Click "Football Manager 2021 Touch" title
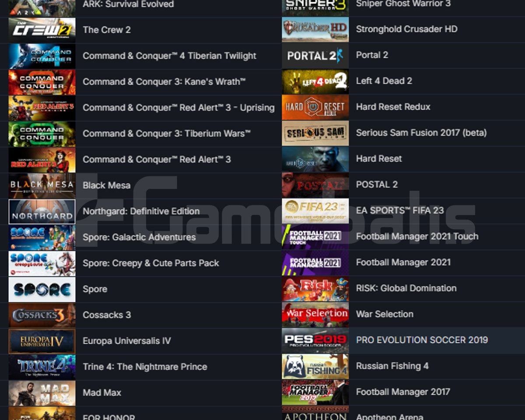Screen dimensions: 525x420 pos(417,237)
